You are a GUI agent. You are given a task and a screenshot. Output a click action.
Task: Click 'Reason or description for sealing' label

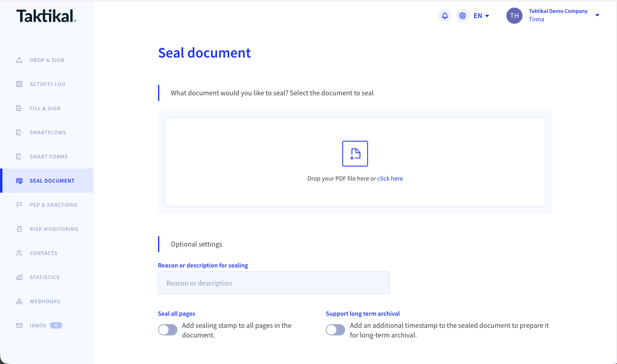coord(203,265)
